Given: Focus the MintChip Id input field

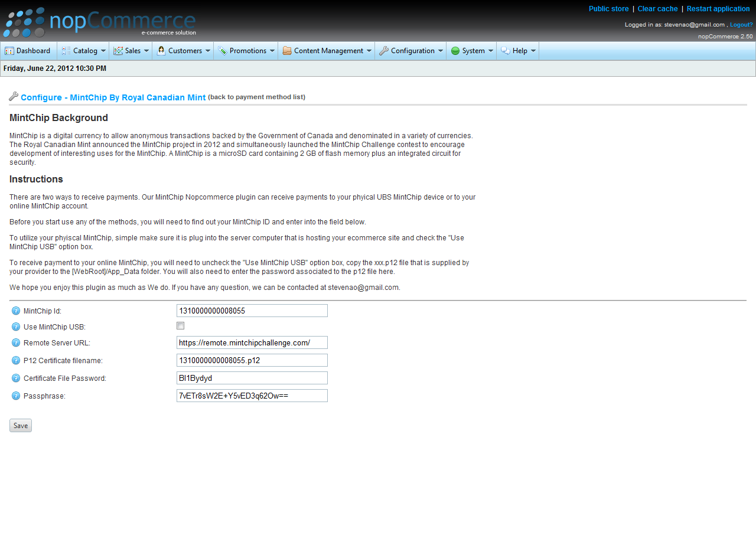Looking at the screenshot, I should (x=252, y=311).
